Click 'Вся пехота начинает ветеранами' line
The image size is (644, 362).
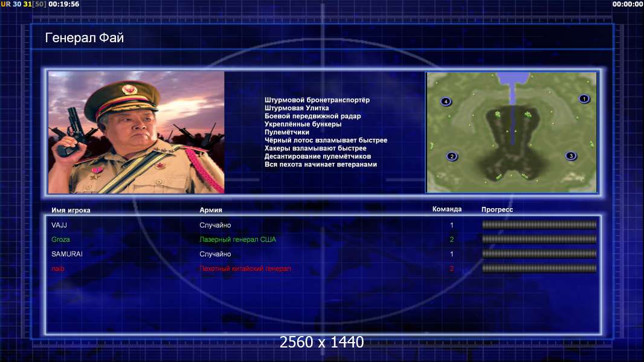pos(321,164)
